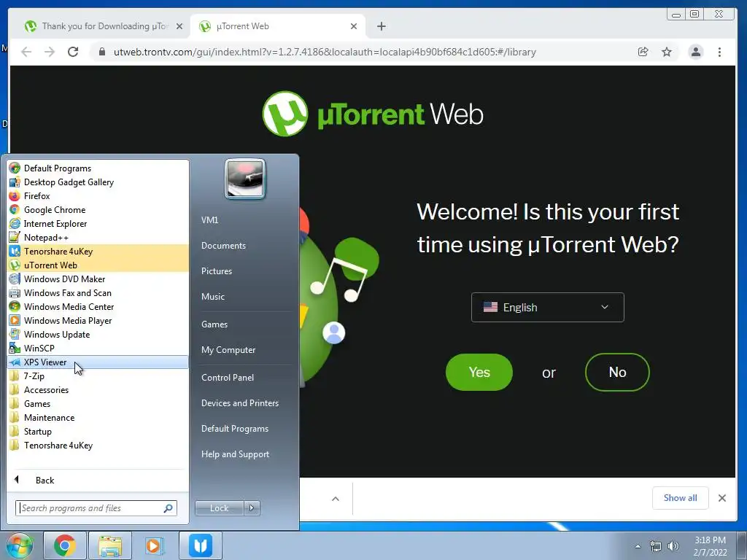The image size is (747, 560).
Task: Go Back to the main Start menu
Action: tap(98, 480)
